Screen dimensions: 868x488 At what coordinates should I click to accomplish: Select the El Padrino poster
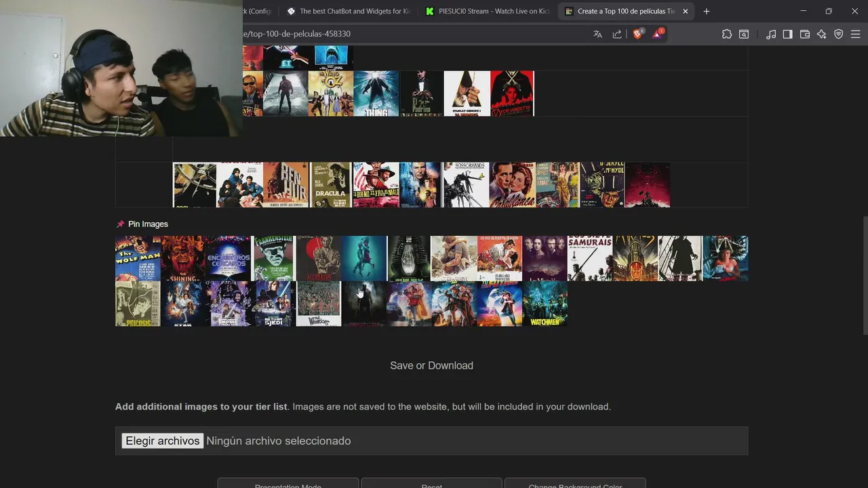click(421, 94)
